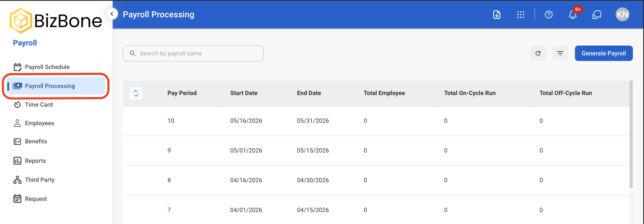Open the filter options button

click(560, 53)
